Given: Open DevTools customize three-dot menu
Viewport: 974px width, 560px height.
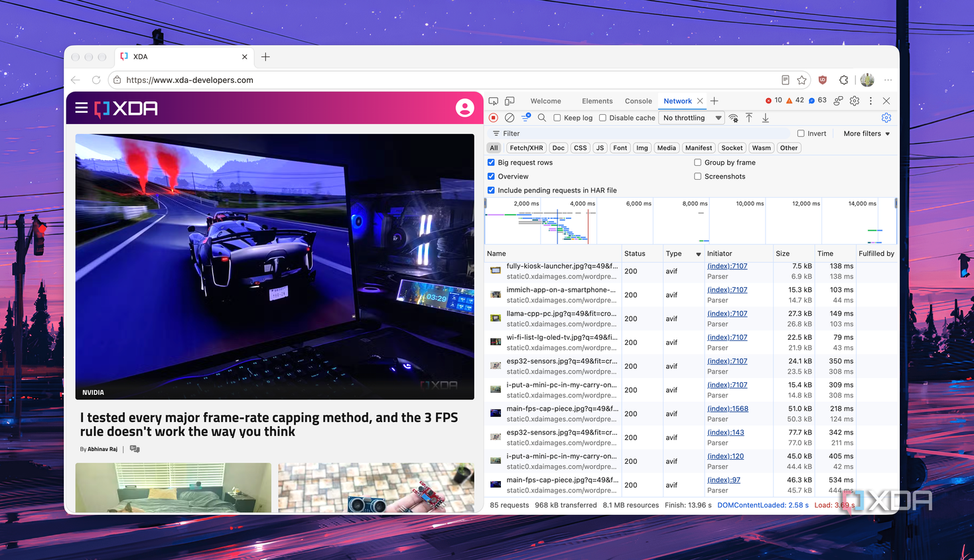Looking at the screenshot, I should pos(870,101).
